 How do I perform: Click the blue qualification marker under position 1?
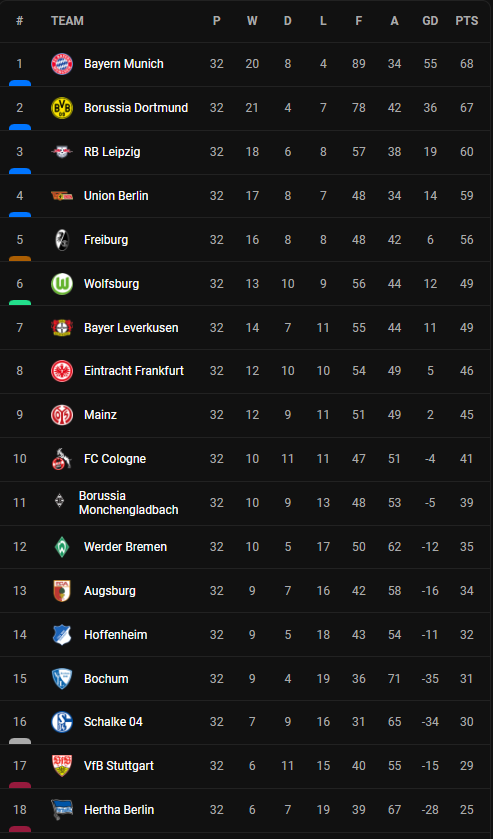pyautogui.click(x=20, y=83)
